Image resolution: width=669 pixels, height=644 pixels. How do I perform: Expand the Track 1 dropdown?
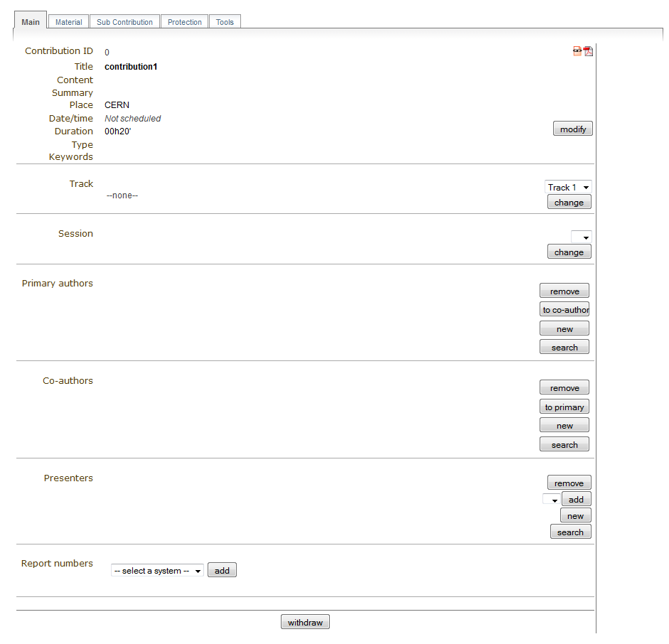point(568,187)
